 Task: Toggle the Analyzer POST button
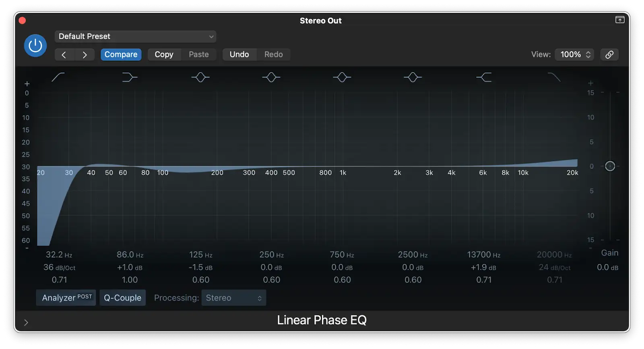point(66,298)
